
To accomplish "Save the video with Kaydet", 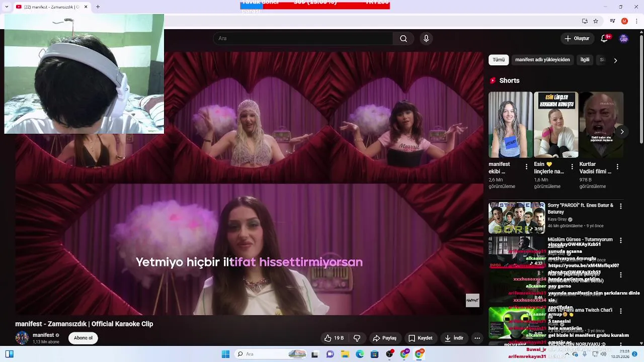I will 420,338.
